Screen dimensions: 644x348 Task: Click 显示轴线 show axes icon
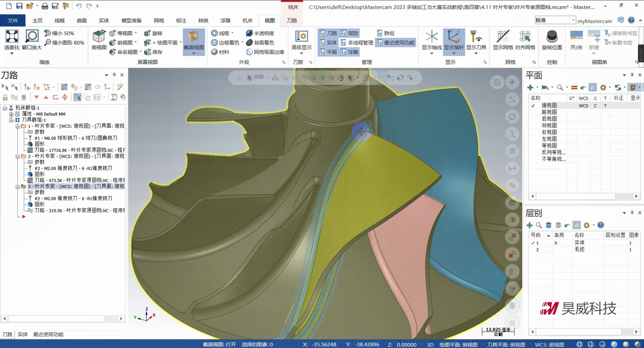[x=432, y=37]
